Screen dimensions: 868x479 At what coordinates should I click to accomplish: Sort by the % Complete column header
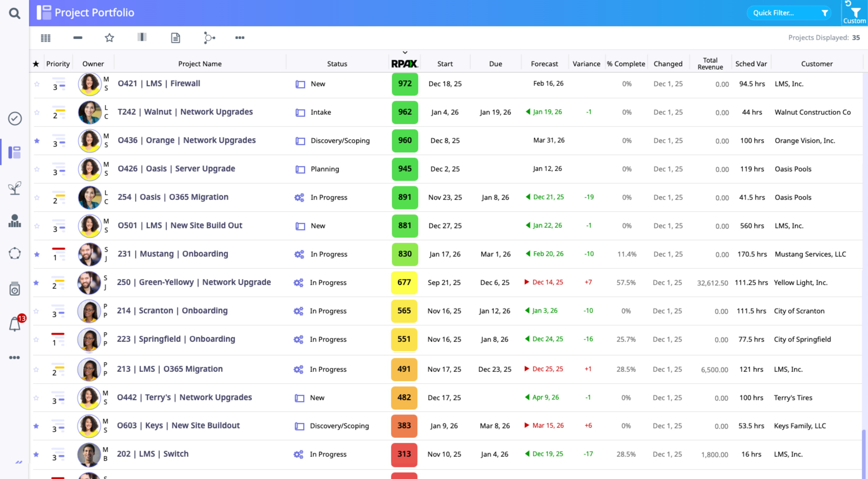626,64
